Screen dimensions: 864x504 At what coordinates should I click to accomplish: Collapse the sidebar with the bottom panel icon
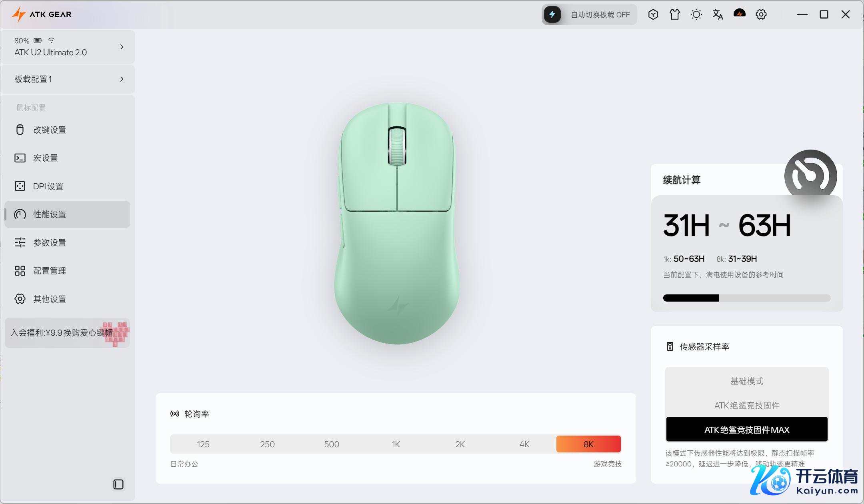tap(118, 484)
